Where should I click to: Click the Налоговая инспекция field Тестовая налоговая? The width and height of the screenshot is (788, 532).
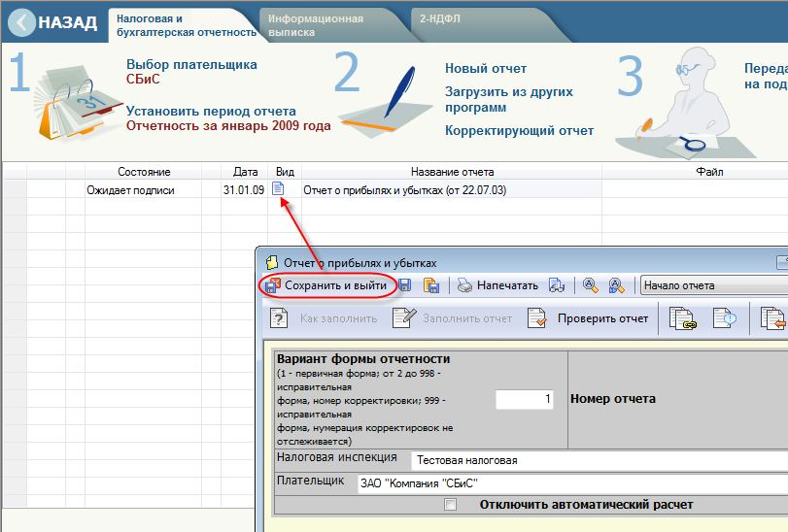point(600,460)
